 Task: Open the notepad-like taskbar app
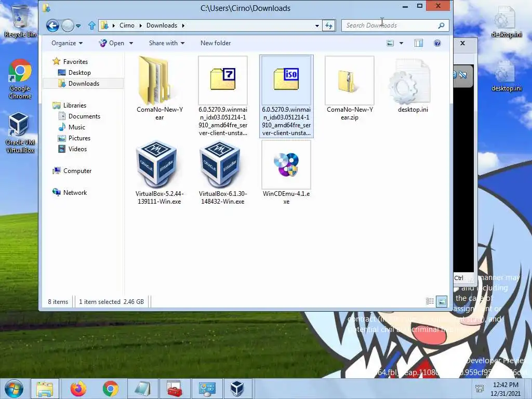(x=142, y=389)
